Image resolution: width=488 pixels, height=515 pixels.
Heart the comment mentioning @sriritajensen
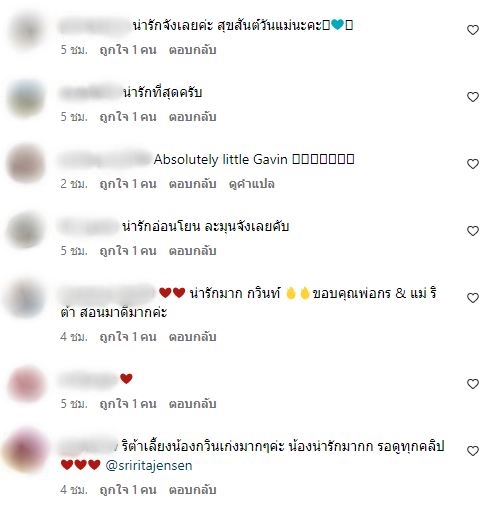[x=472, y=451]
